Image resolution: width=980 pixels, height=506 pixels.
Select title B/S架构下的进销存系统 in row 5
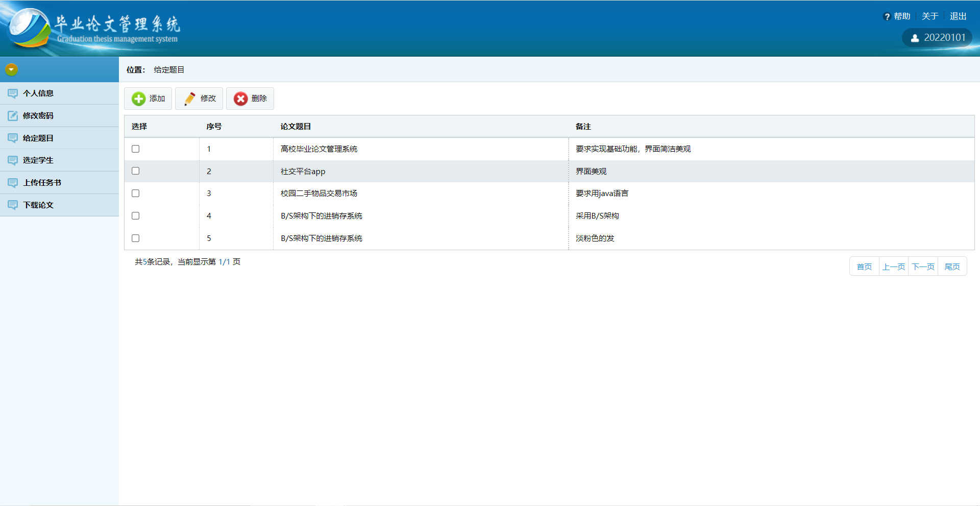click(322, 238)
